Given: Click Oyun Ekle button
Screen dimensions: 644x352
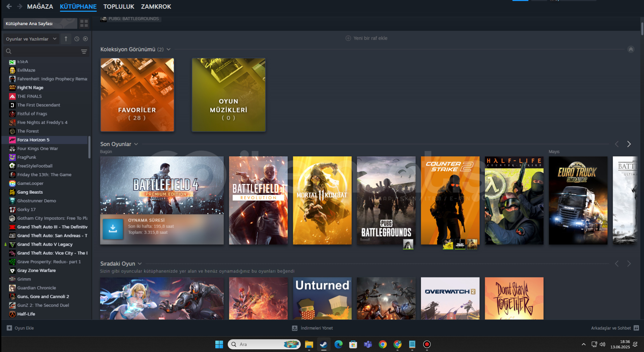Looking at the screenshot, I should point(20,328).
